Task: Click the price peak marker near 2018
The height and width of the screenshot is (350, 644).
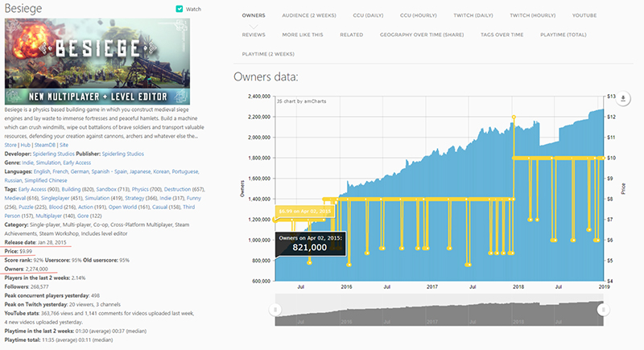Action: tap(514, 117)
